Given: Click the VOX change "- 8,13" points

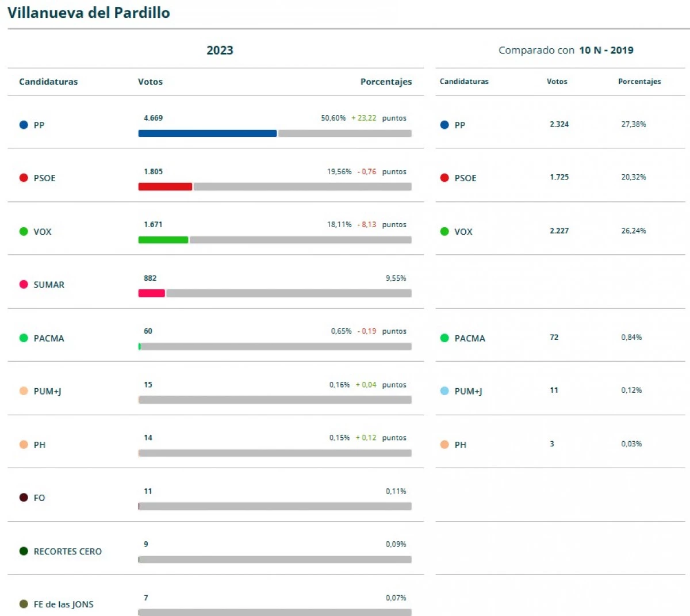Looking at the screenshot, I should (x=367, y=224).
